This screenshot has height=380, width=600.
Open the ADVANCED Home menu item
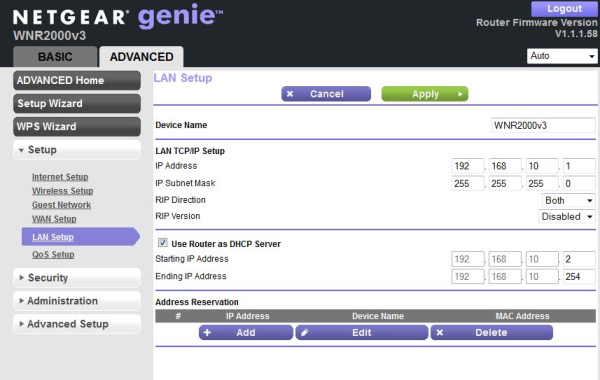coord(77,80)
